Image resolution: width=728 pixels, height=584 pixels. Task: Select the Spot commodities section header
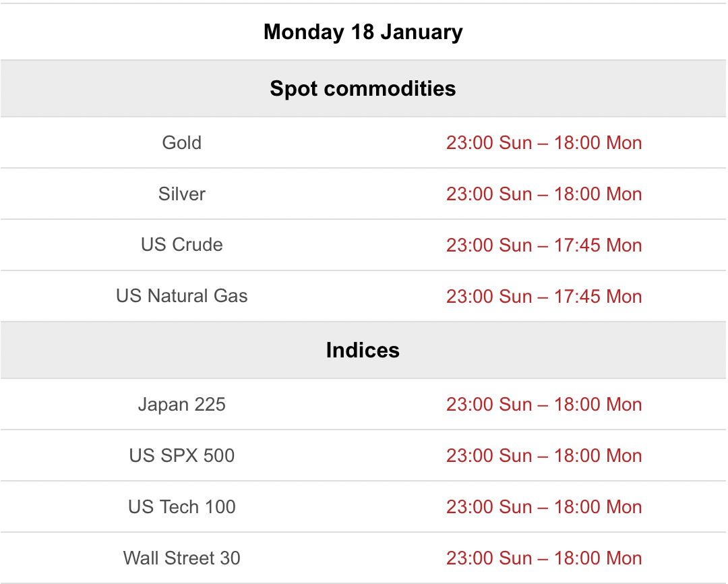click(x=363, y=88)
